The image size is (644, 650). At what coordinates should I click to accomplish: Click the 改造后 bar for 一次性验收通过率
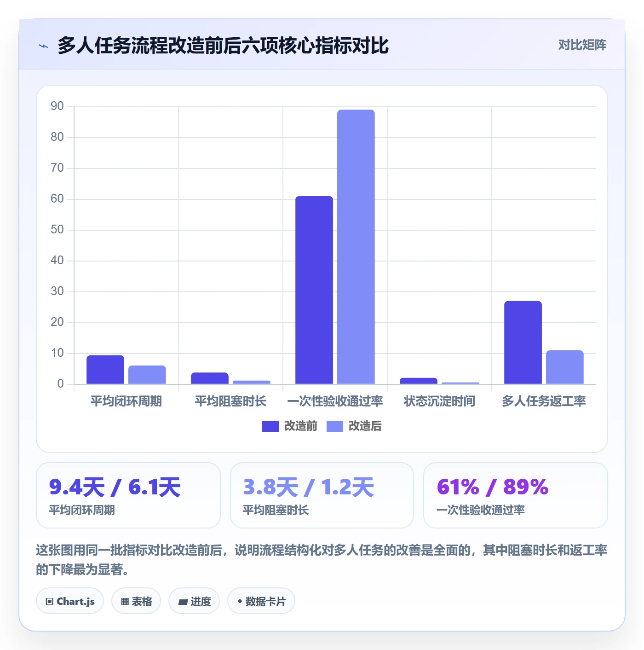pos(356,247)
